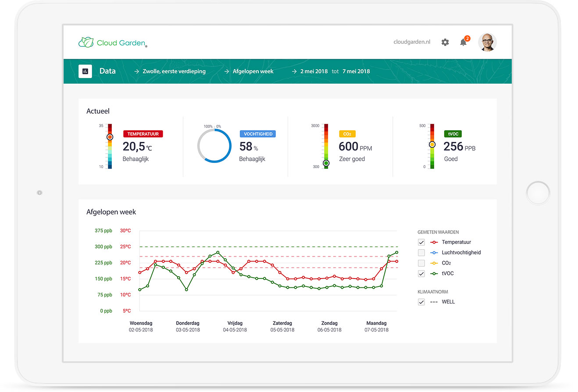This screenshot has width=578, height=392.
Task: Enable the Luchtvochtigheid series checkbox
Action: pos(421,253)
